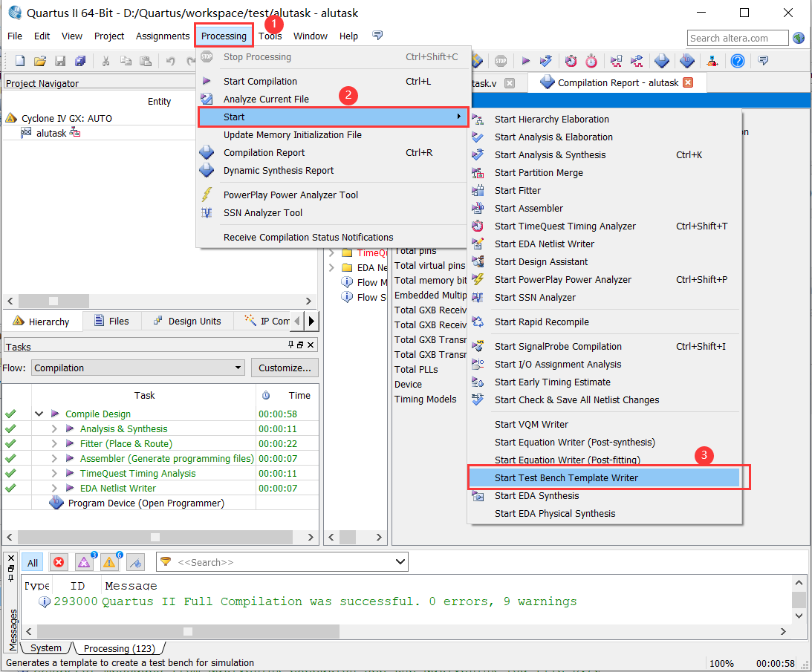
Task: Open the Search Altera globe icon
Action: [799, 37]
